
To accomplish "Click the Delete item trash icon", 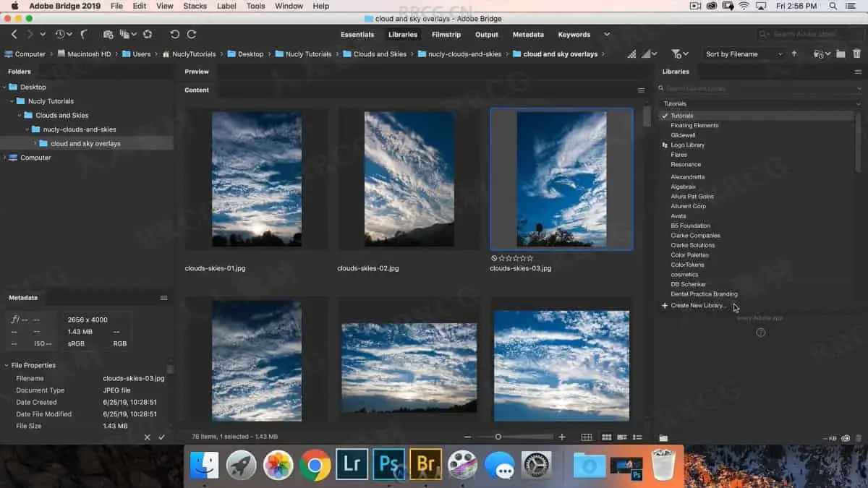I will click(857, 53).
